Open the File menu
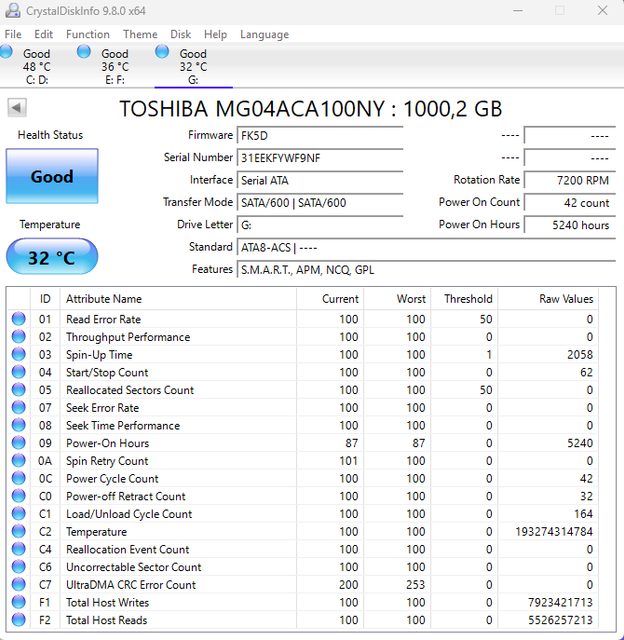Image resolution: width=624 pixels, height=640 pixels. (13, 34)
